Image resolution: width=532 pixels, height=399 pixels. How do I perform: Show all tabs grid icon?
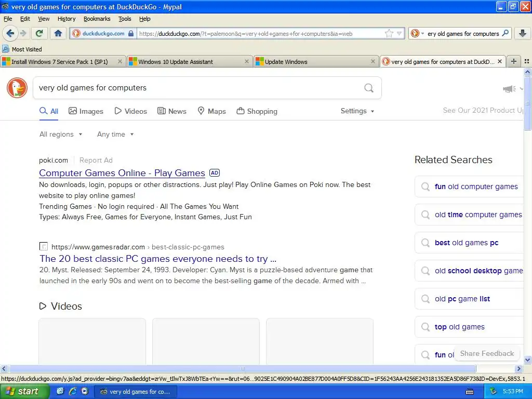click(x=527, y=61)
